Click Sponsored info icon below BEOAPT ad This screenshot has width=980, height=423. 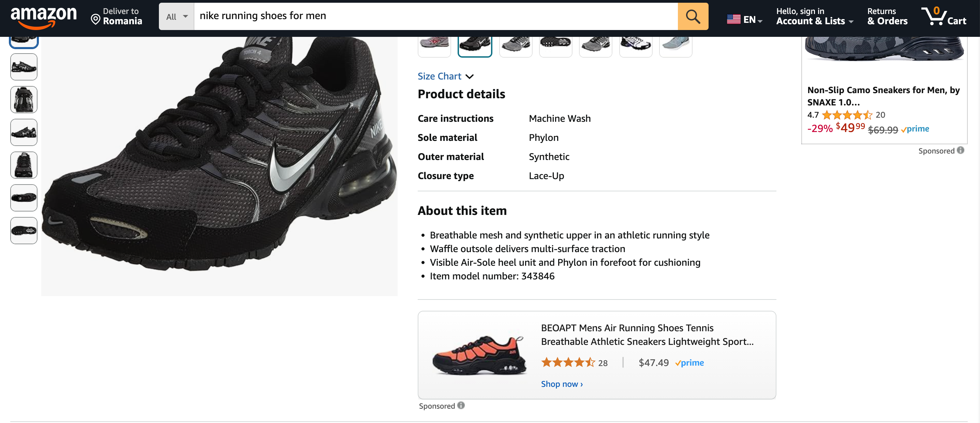pos(461,405)
